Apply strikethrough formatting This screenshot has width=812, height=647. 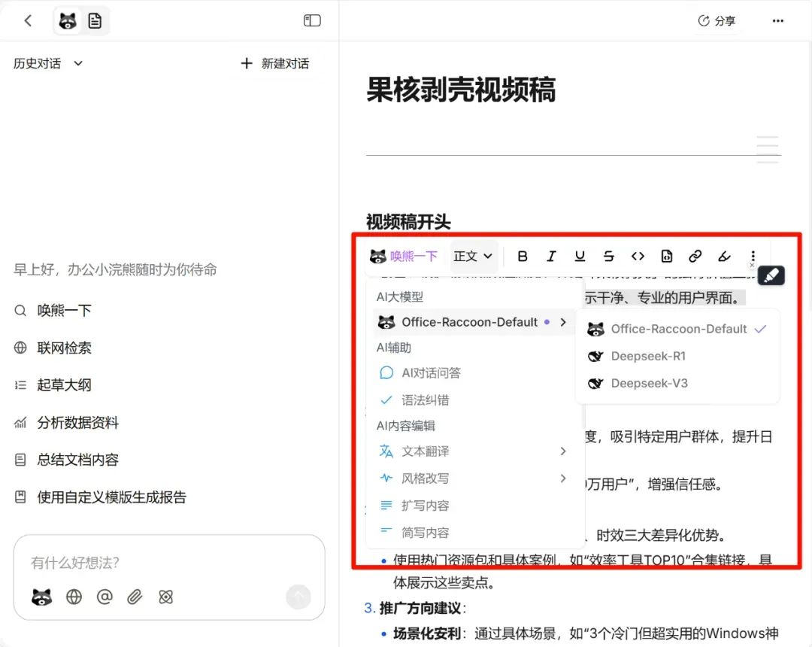(608, 257)
